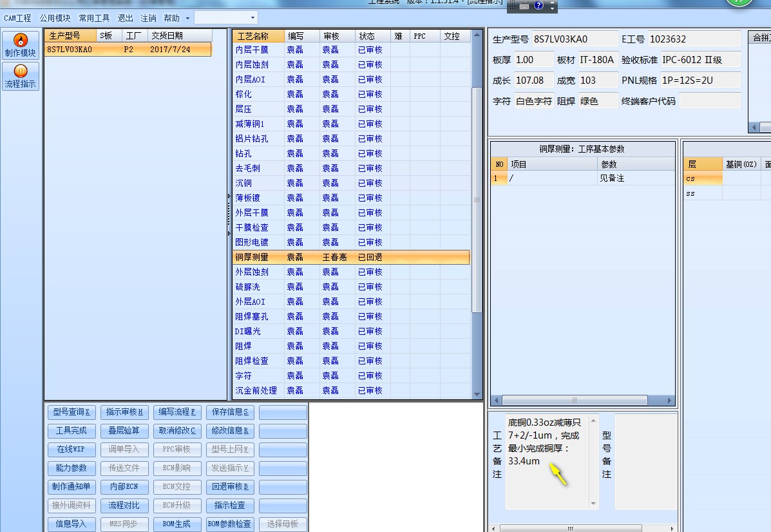Sort by the 工艺名称 column header

point(259,36)
